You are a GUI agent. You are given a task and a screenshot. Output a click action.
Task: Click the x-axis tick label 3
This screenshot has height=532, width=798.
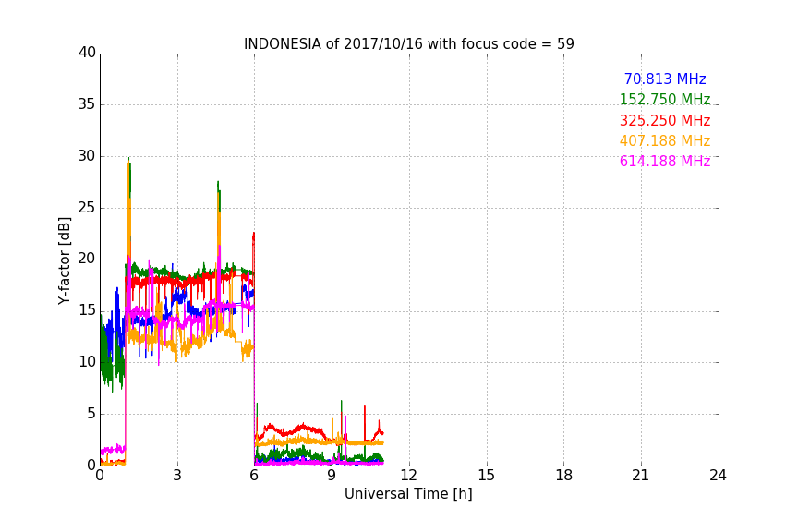coord(177,476)
